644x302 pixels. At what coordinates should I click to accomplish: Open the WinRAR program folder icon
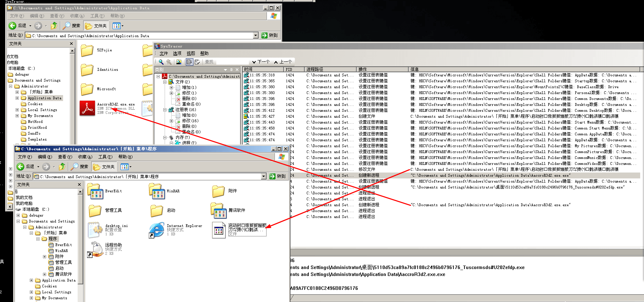tap(157, 191)
